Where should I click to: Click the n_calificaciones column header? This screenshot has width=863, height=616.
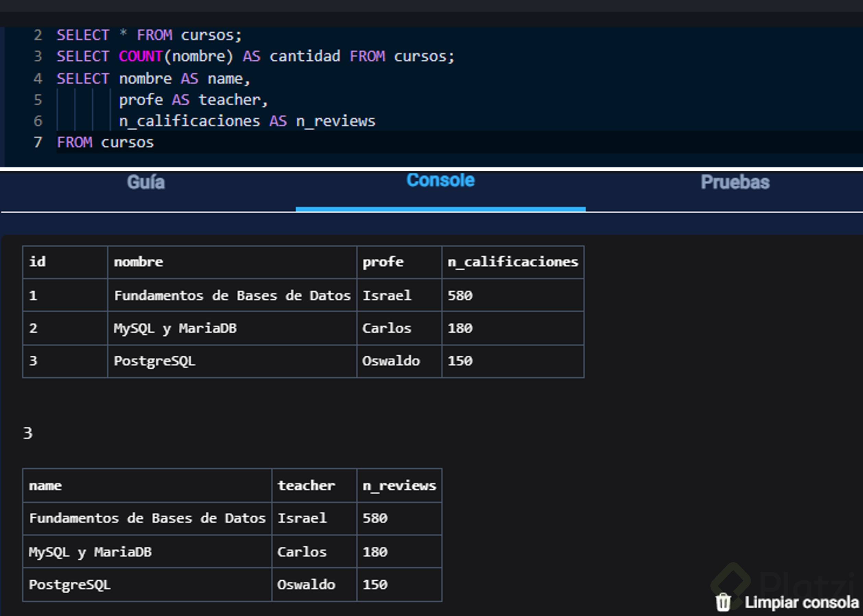512,262
